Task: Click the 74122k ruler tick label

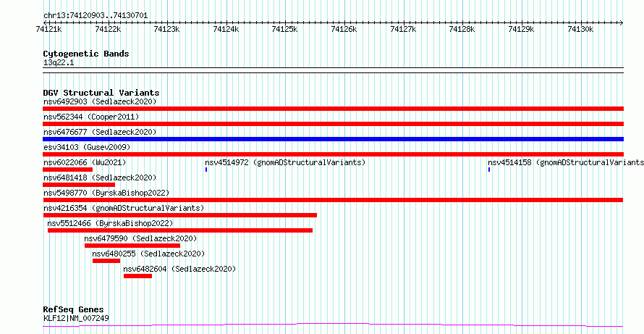Action: coord(108,29)
